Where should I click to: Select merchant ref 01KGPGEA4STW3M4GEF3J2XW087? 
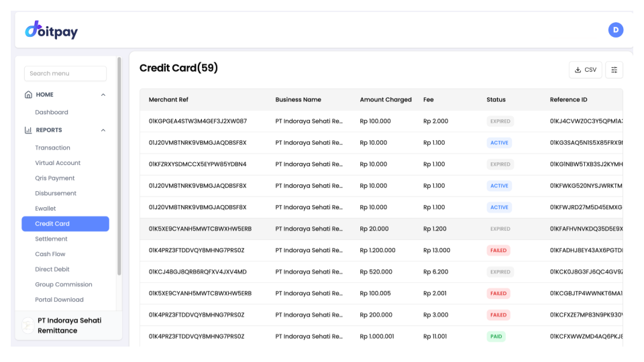point(197,121)
